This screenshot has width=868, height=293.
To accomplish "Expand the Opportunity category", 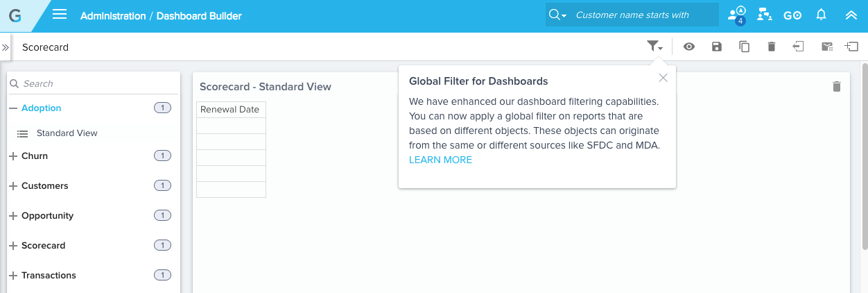I will [13, 216].
